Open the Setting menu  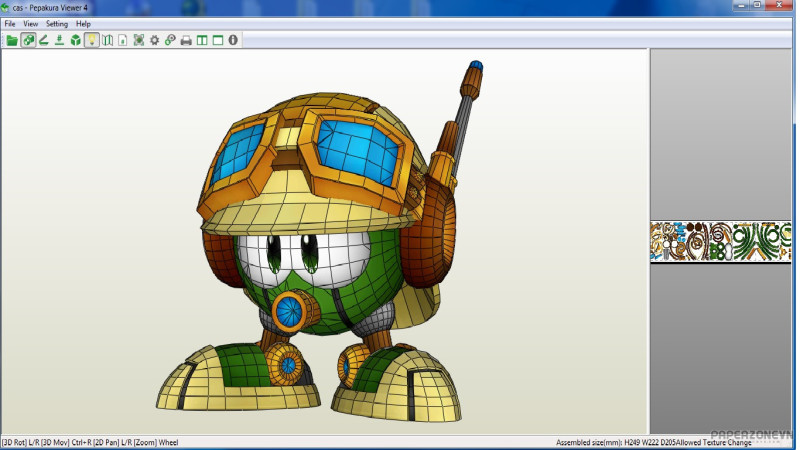[57, 24]
